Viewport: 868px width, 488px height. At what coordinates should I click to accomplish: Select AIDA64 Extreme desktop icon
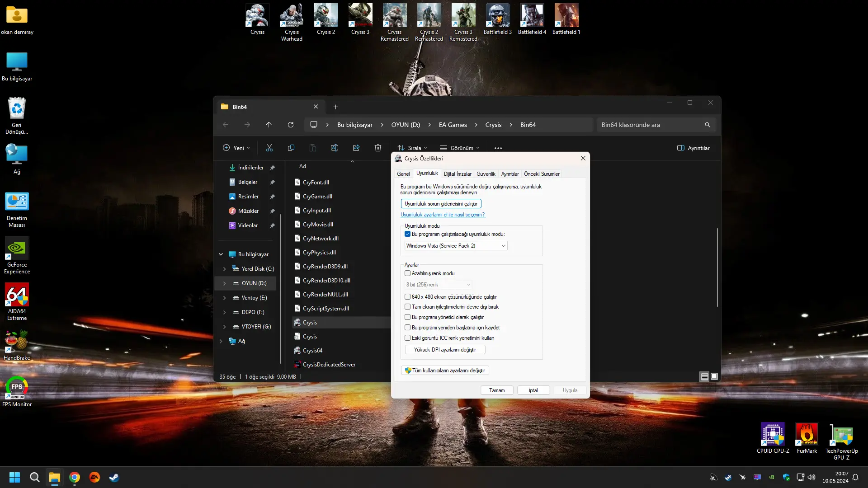17,302
